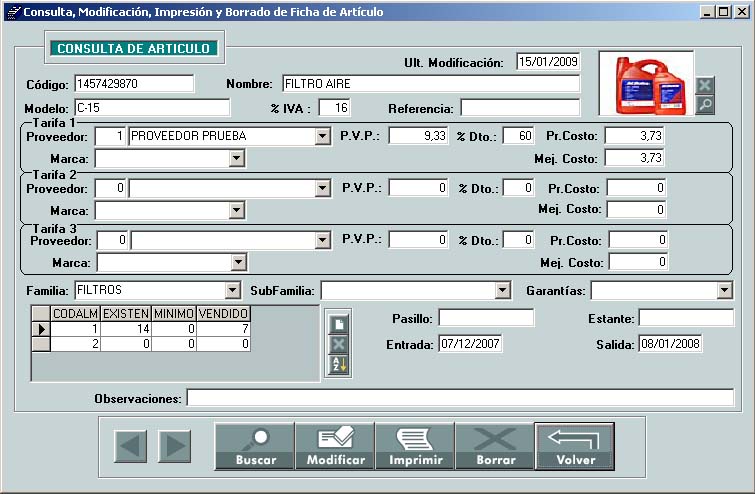Viewport: 755px width, 494px height.
Task: Click EXISTEN cell with value 14
Action: [x=126, y=329]
